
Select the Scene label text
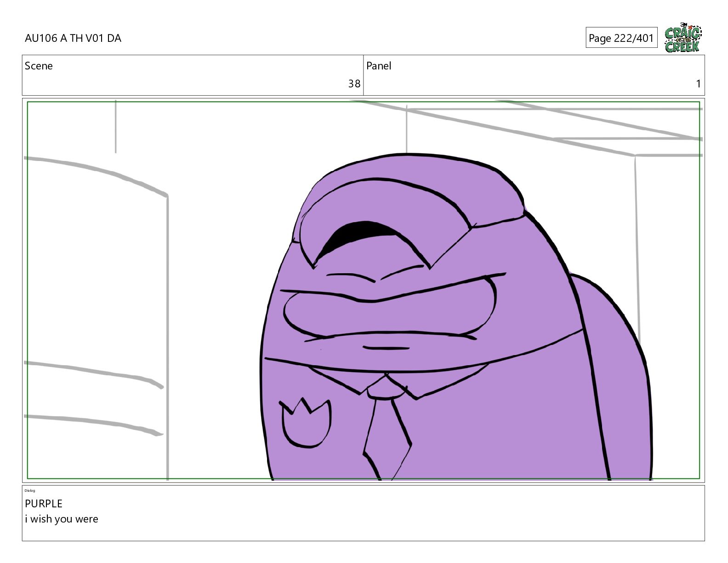39,66
